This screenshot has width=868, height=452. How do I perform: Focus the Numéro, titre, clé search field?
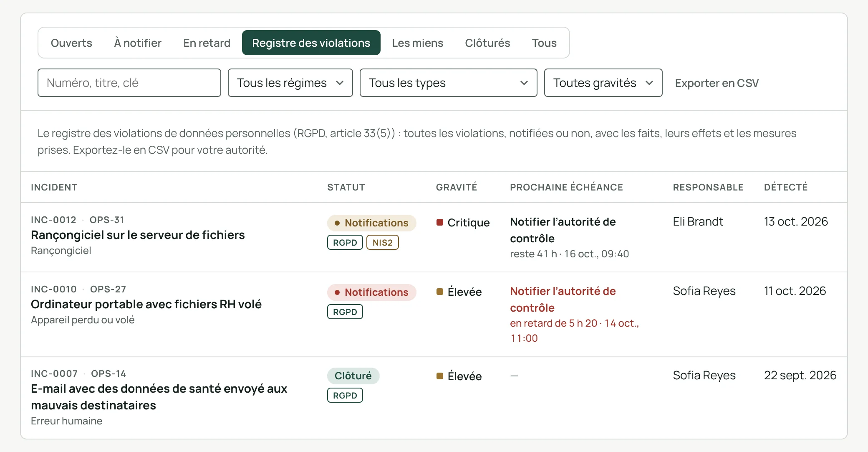point(129,83)
